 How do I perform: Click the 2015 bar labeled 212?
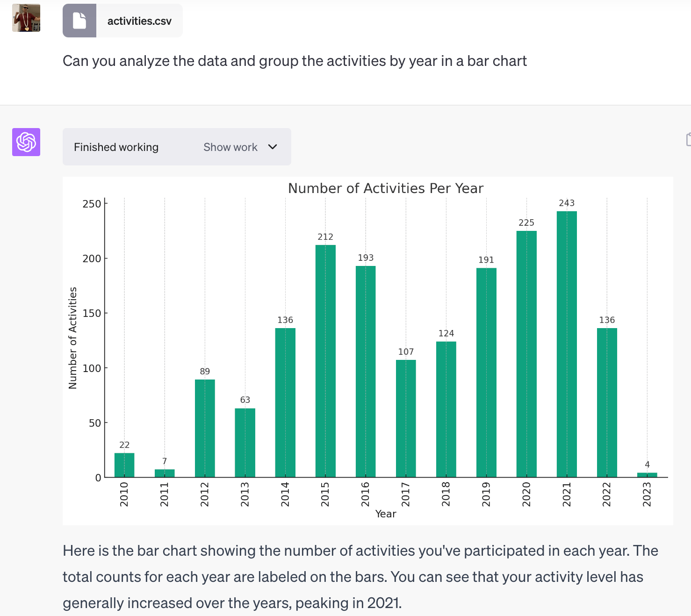(x=325, y=361)
